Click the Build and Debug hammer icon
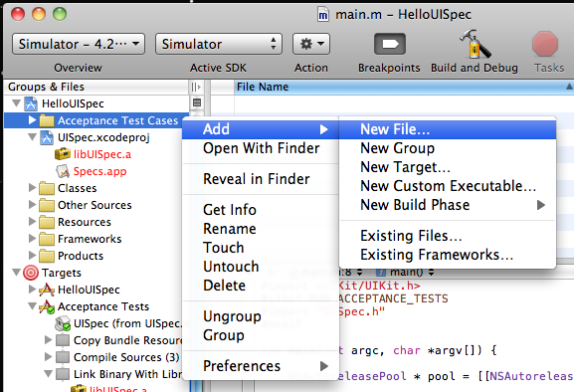 point(476,44)
